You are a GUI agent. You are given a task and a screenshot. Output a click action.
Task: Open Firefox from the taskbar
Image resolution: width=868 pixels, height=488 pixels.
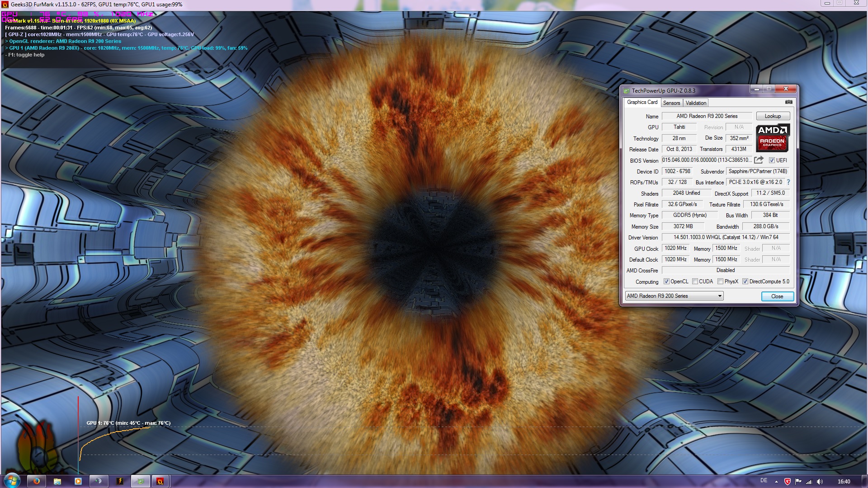tap(36, 481)
